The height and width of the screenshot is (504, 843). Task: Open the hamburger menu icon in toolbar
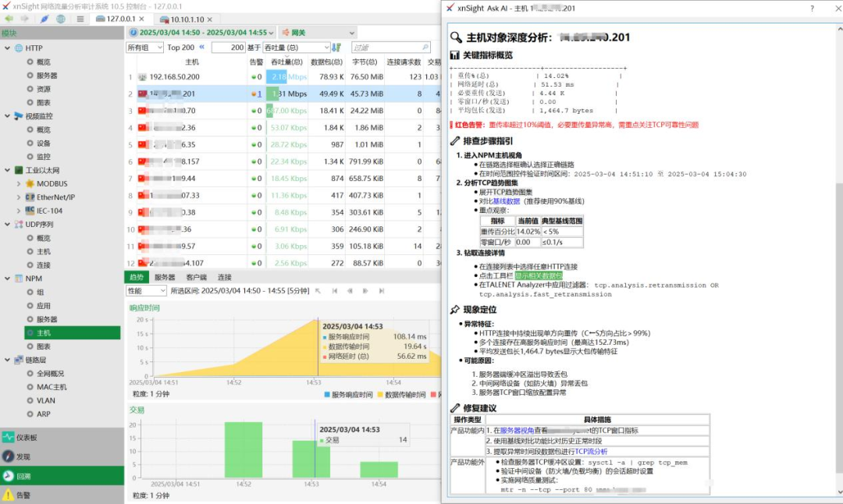coord(80,19)
